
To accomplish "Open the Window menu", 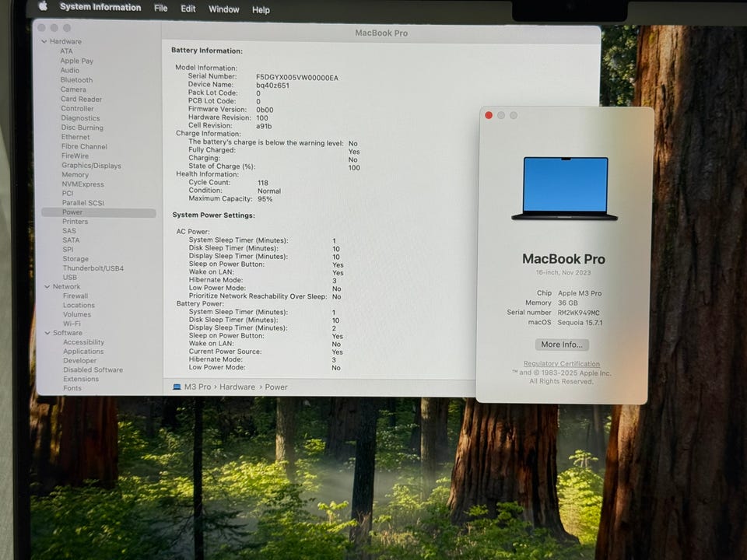I will click(224, 9).
